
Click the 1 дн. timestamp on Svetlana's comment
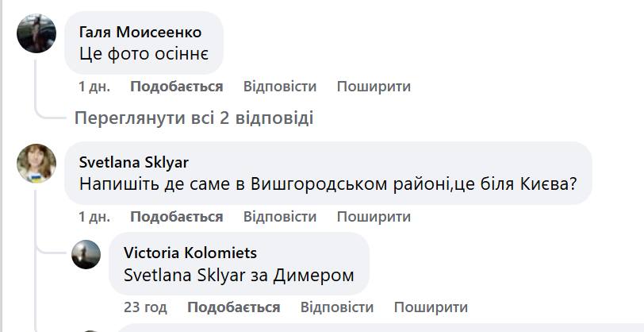tap(94, 216)
